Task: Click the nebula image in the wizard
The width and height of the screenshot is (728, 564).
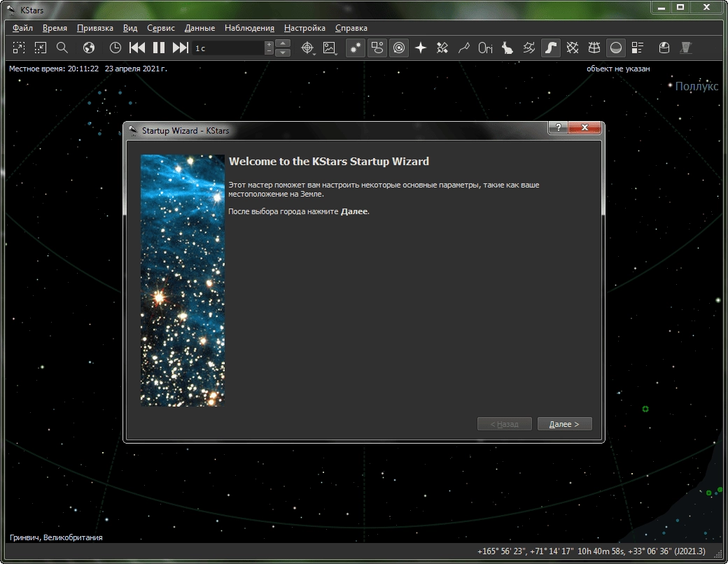Action: coord(183,281)
